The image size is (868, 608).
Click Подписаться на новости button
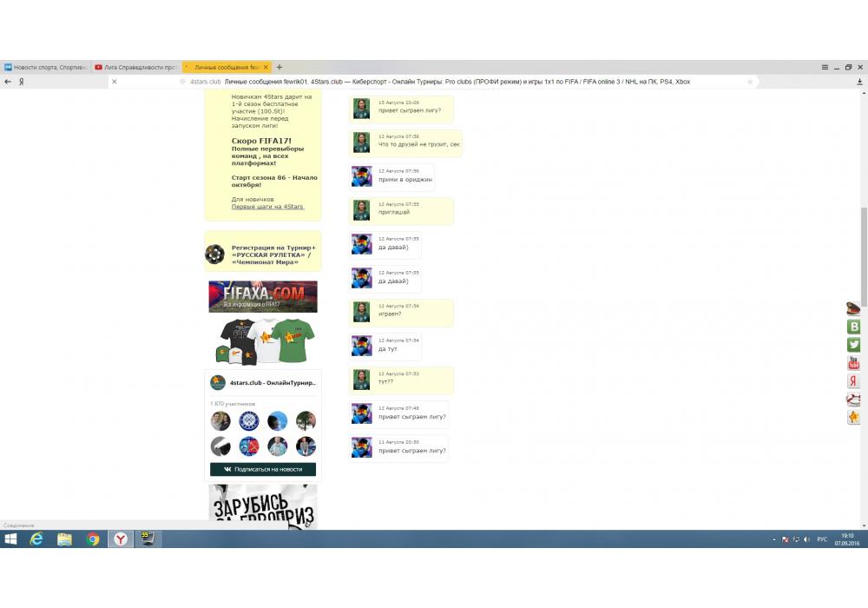tap(263, 469)
